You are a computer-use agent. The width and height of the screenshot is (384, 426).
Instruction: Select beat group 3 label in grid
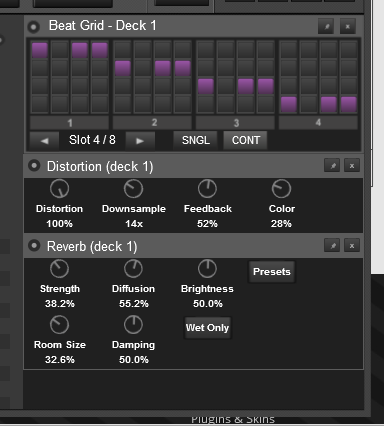coord(235,123)
